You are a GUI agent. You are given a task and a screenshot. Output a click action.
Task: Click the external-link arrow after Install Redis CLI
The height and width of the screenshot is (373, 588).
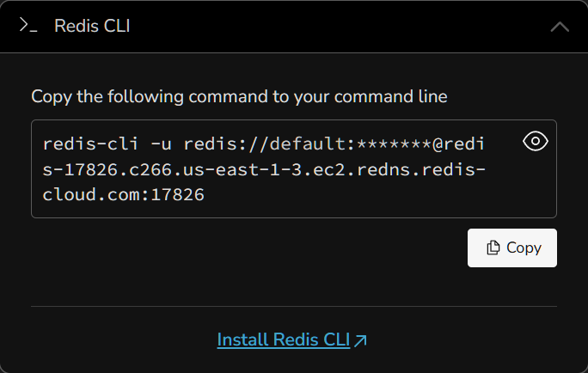tap(360, 340)
